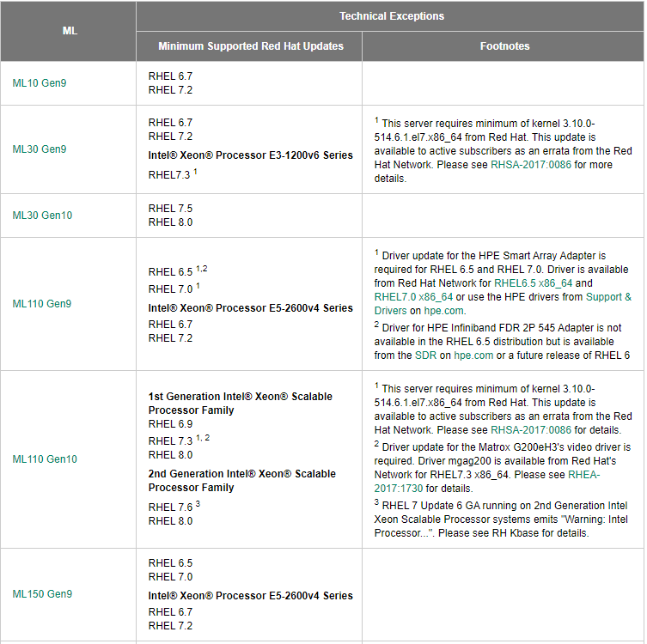Select RHEL 7.0 in ML150 Gen9 row

[170, 577]
